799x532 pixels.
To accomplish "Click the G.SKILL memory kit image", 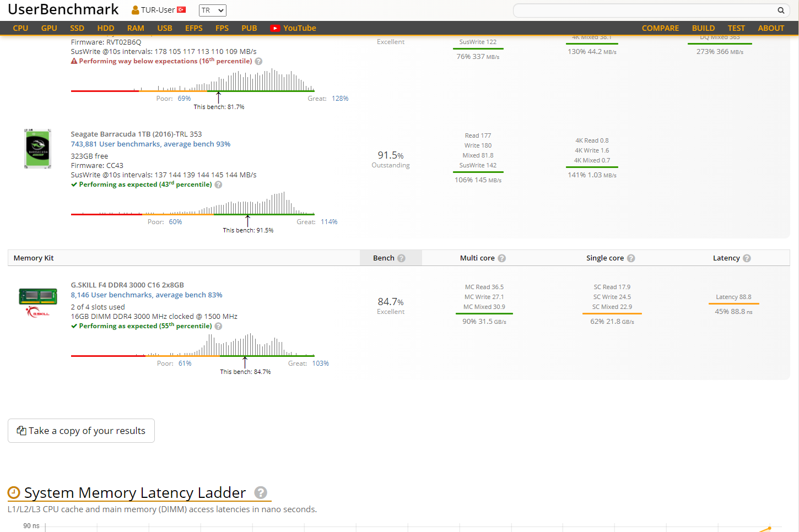I will tap(37, 302).
